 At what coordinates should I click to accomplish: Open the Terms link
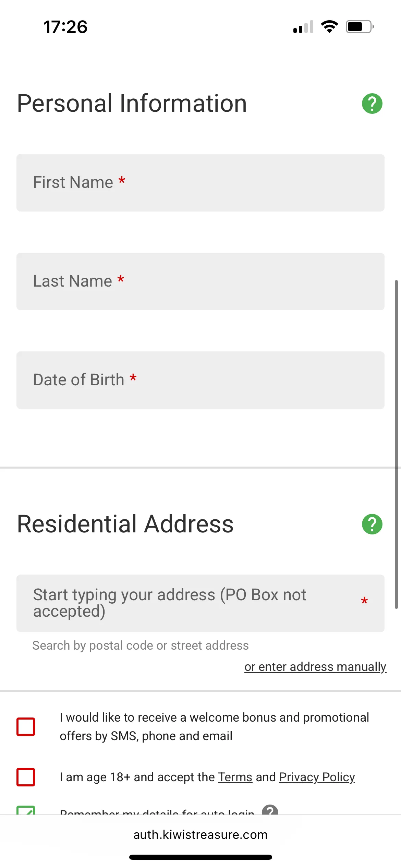[235, 777]
